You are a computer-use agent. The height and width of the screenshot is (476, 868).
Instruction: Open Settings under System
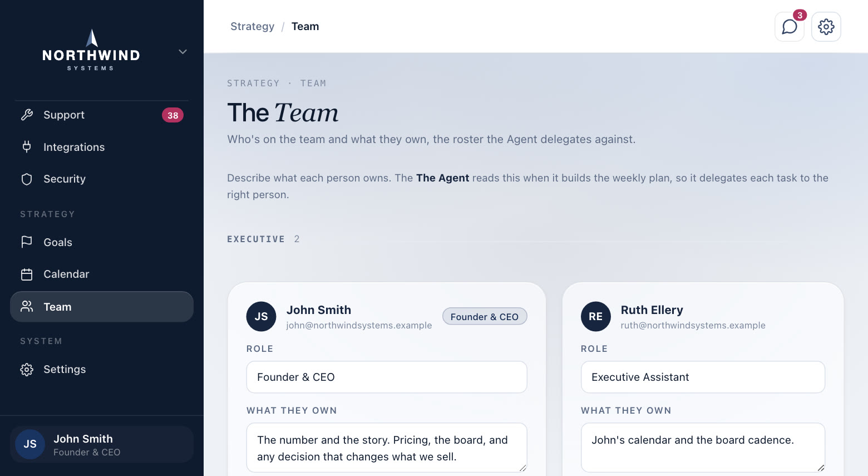pos(102,369)
